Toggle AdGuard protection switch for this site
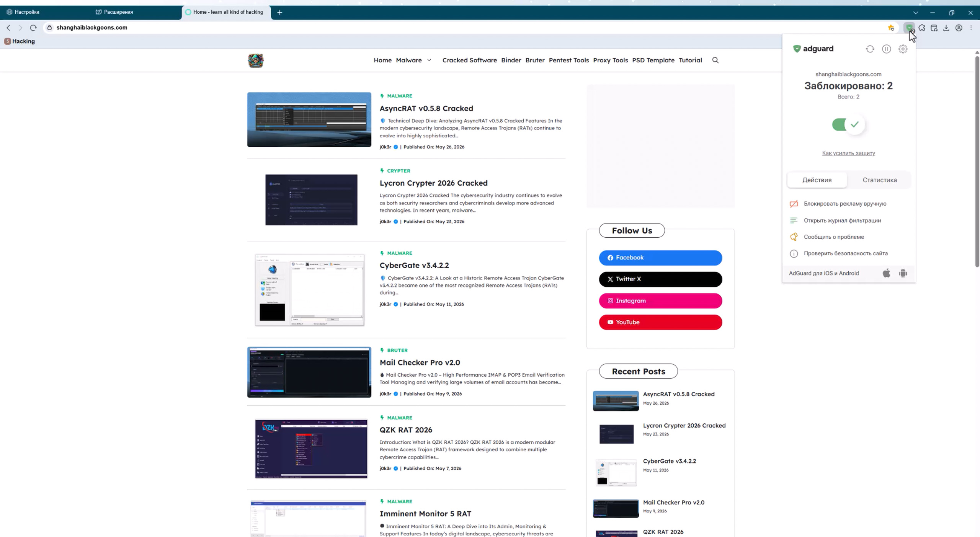Screen dimensions: 980x537 tap(848, 124)
